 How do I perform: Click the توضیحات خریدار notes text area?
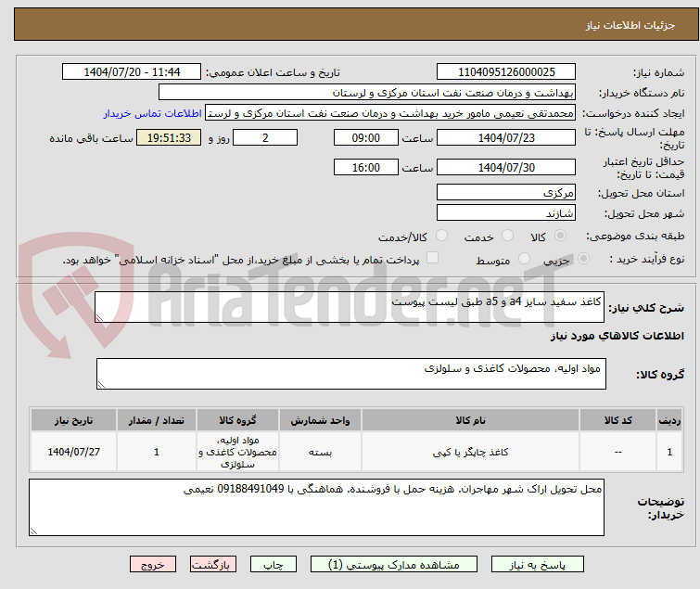(x=316, y=507)
